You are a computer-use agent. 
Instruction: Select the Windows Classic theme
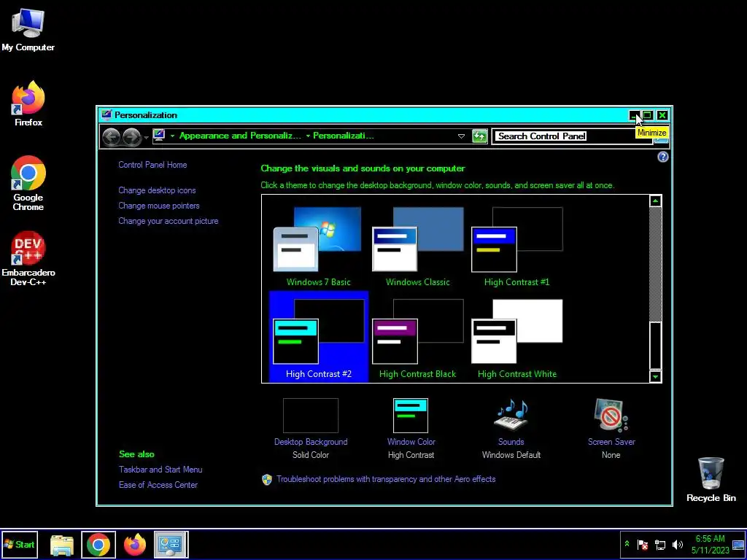point(417,246)
